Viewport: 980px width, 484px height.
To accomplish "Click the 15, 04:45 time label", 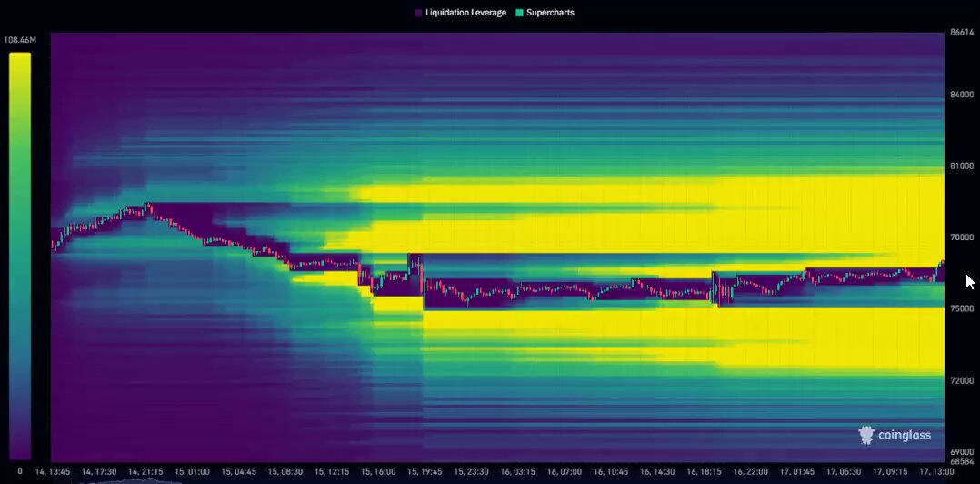I will pyautogui.click(x=239, y=471).
